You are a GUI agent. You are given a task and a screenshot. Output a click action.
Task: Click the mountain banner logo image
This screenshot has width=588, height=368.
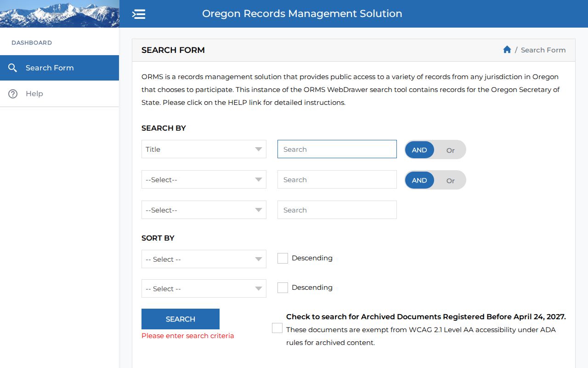[60, 14]
